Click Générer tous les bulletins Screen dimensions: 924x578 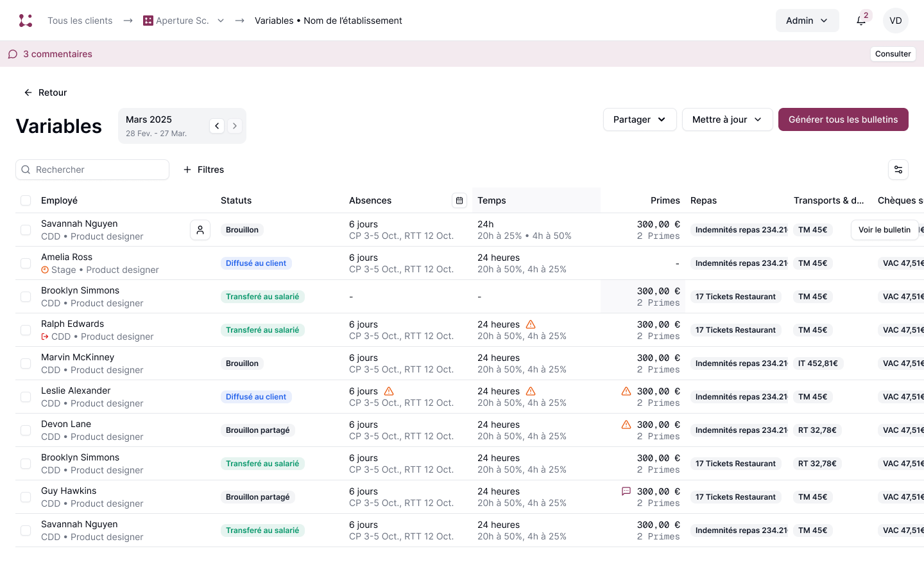coord(843,119)
